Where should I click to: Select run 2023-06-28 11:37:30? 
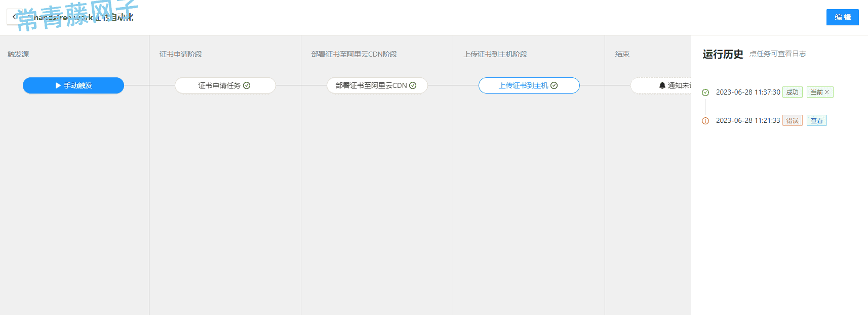pos(748,92)
